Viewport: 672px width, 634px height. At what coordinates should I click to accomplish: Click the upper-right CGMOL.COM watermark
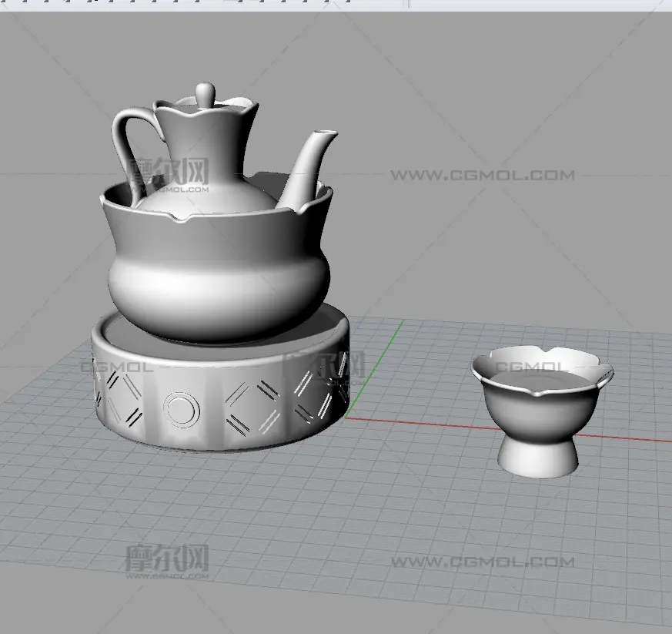tap(482, 176)
